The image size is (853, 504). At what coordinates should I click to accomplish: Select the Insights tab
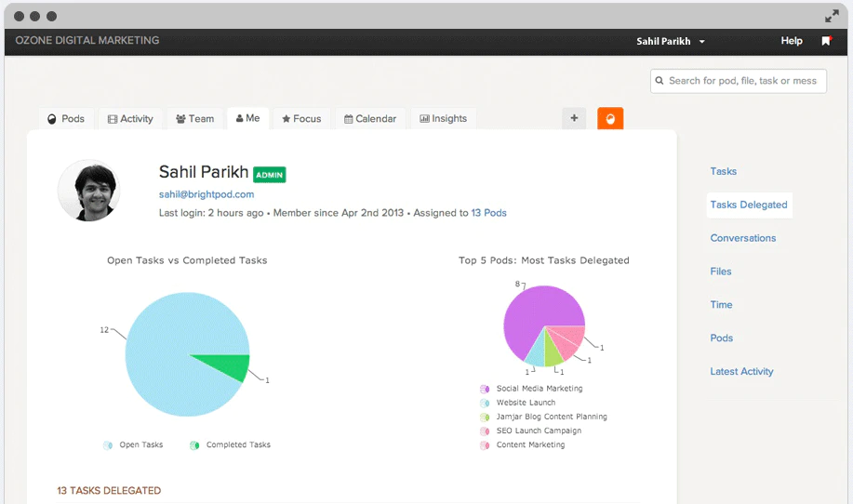[444, 118]
